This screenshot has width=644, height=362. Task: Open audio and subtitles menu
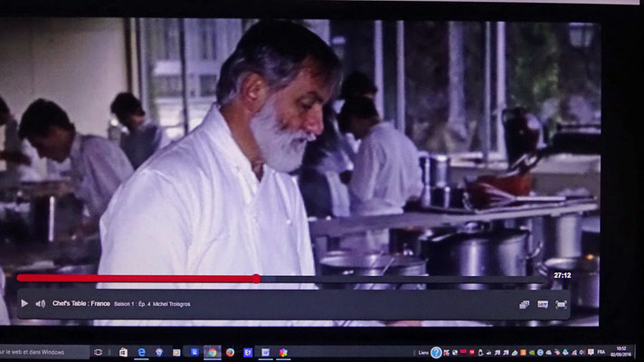(x=543, y=304)
